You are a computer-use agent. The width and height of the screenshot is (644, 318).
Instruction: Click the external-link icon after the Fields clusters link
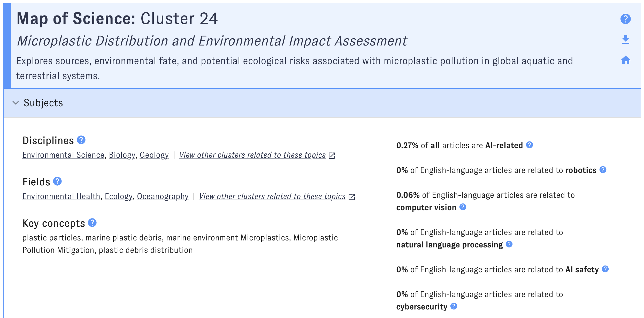tap(352, 196)
